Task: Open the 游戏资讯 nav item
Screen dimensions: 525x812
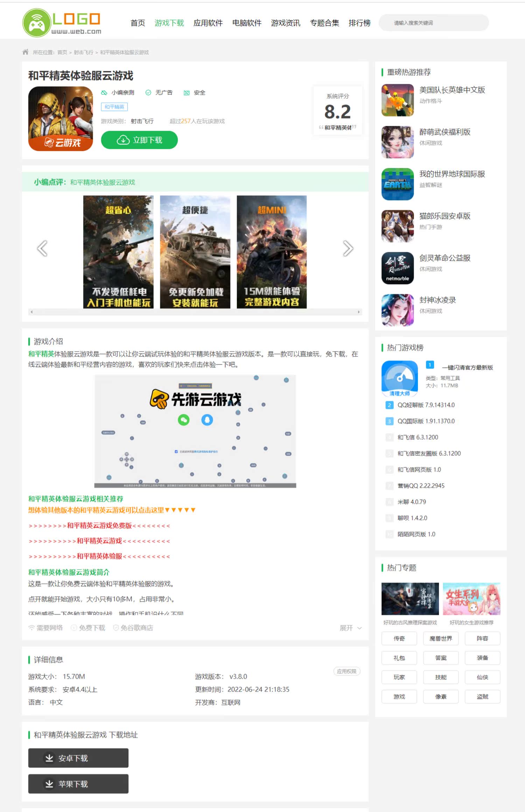Action: 286,23
